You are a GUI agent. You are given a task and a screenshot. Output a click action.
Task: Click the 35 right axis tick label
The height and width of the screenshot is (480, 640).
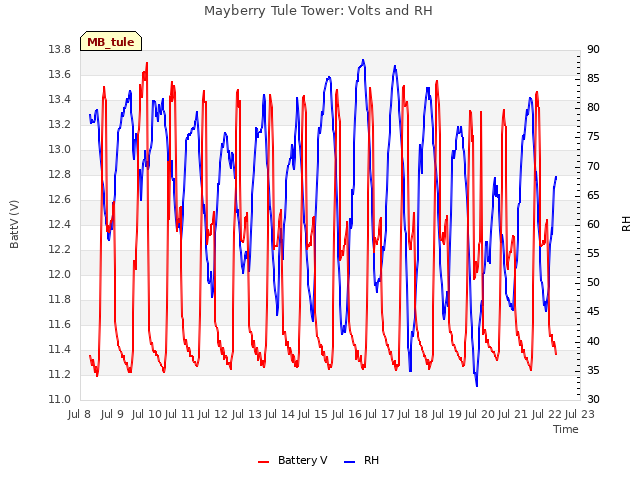tap(593, 371)
